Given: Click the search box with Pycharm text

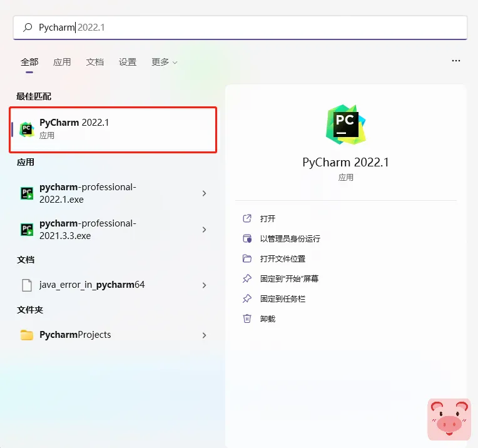Looking at the screenshot, I should point(240,28).
